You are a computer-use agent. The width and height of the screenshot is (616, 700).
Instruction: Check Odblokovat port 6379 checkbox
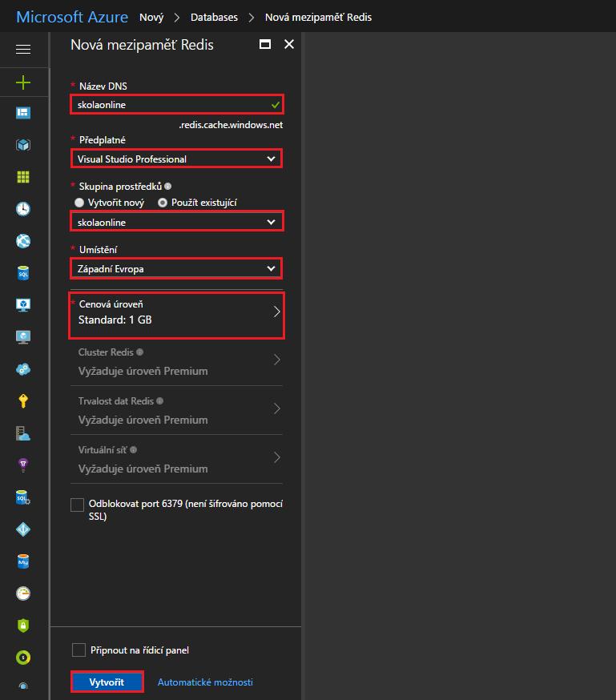point(77,505)
